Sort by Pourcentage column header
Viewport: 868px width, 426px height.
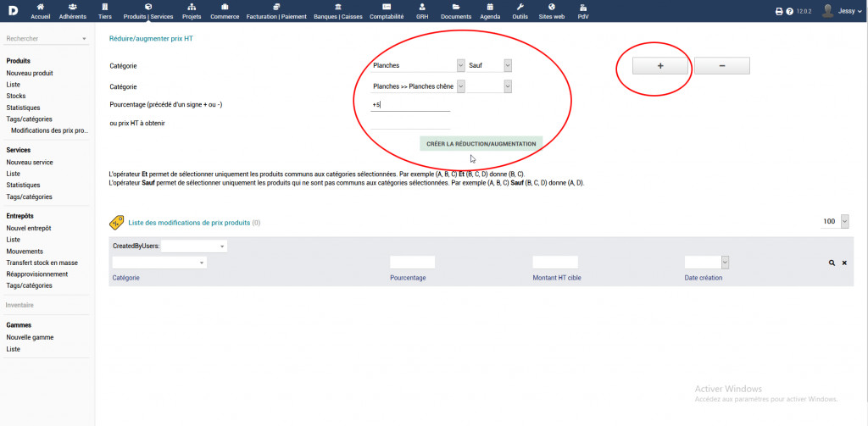pos(408,278)
